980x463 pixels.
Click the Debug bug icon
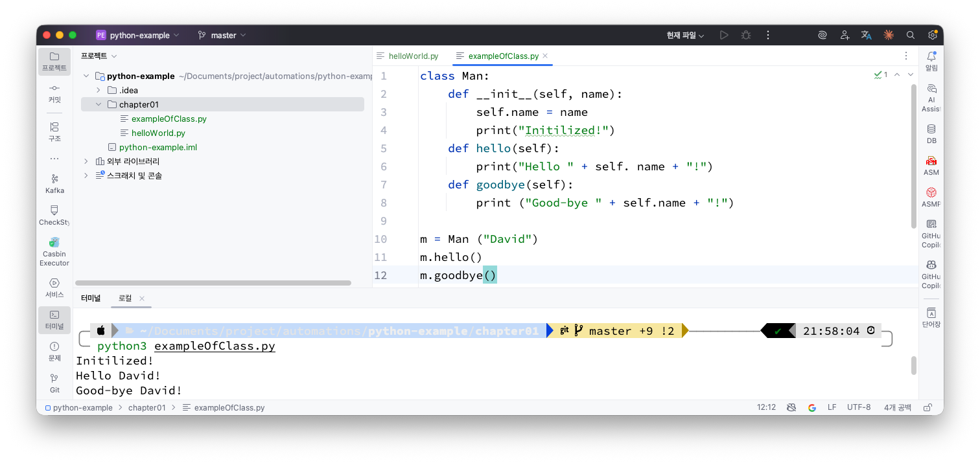tap(745, 36)
